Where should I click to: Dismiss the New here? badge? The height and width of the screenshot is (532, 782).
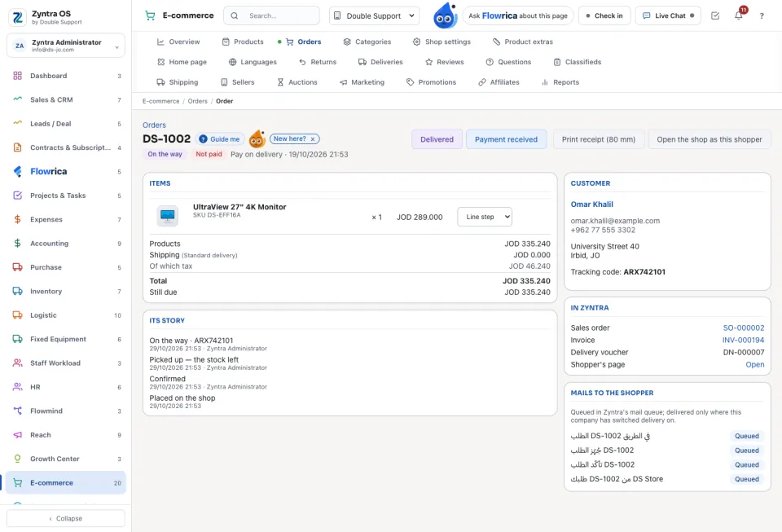click(313, 139)
